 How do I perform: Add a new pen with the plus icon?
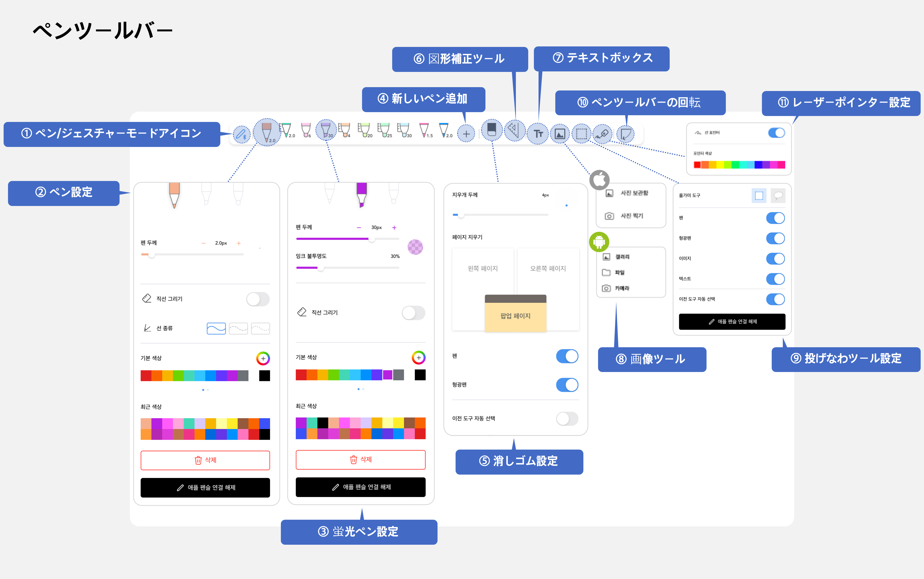(466, 134)
